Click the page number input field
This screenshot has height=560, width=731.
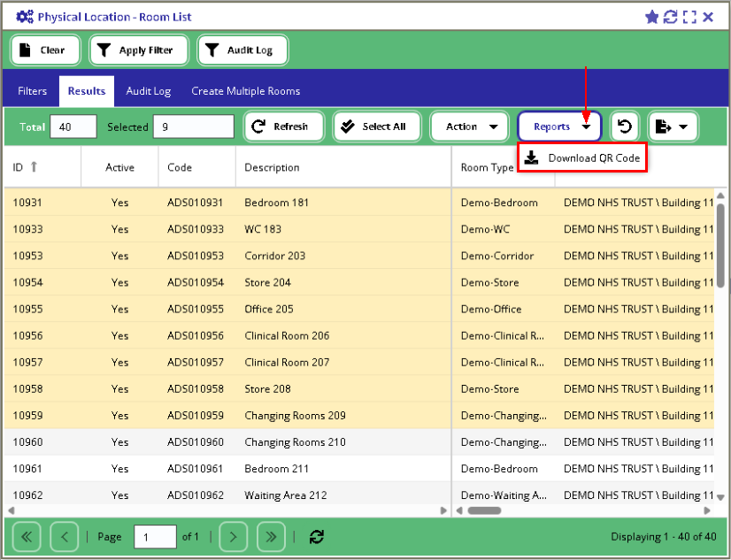[155, 537]
